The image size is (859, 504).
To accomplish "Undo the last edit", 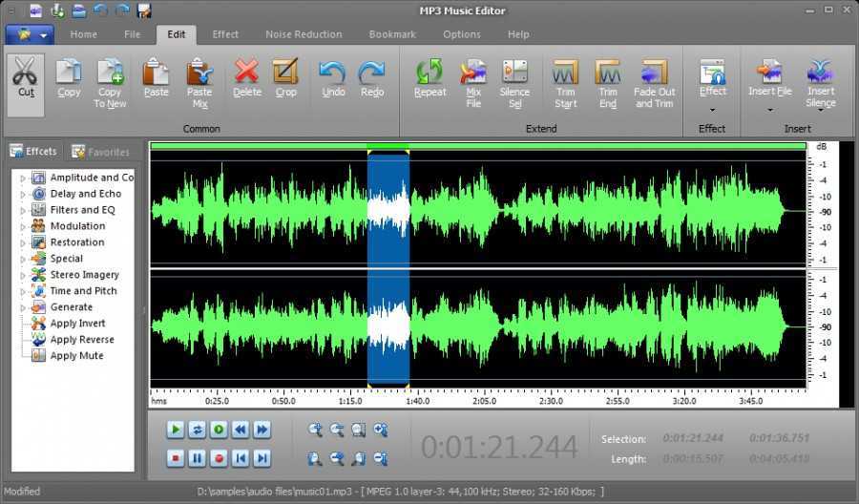I will 333,78.
